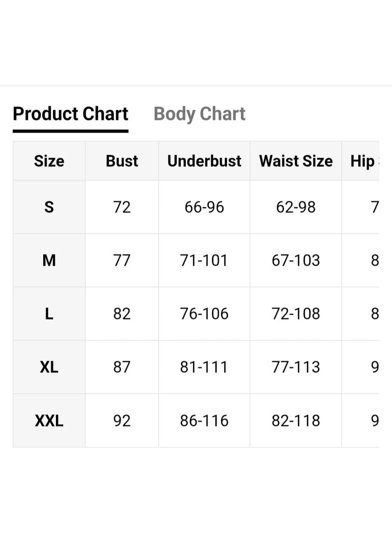
Task: Click waist value 72-108 for size L
Action: (295, 314)
